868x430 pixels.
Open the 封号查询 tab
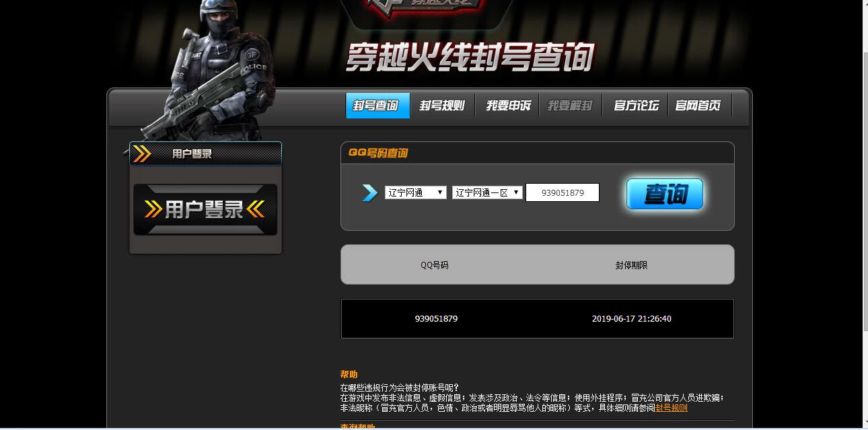click(x=377, y=106)
